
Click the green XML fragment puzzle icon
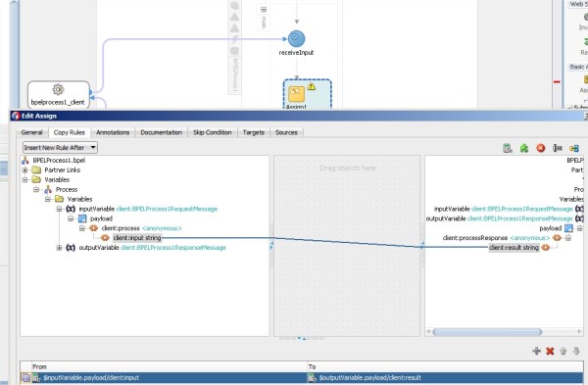tap(524, 148)
